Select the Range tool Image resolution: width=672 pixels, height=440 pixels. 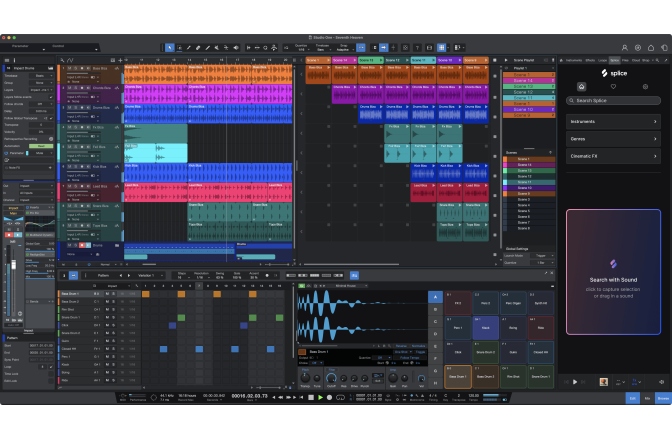coord(179,48)
